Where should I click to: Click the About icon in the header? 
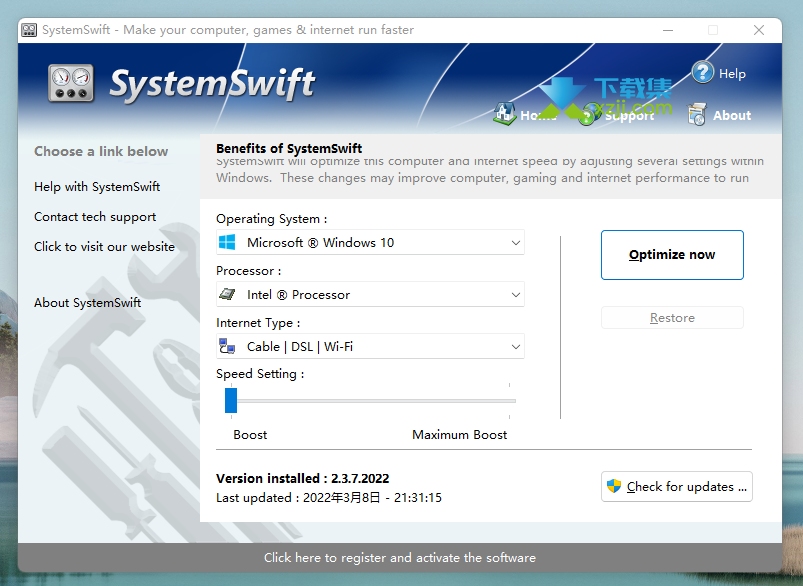coord(696,114)
